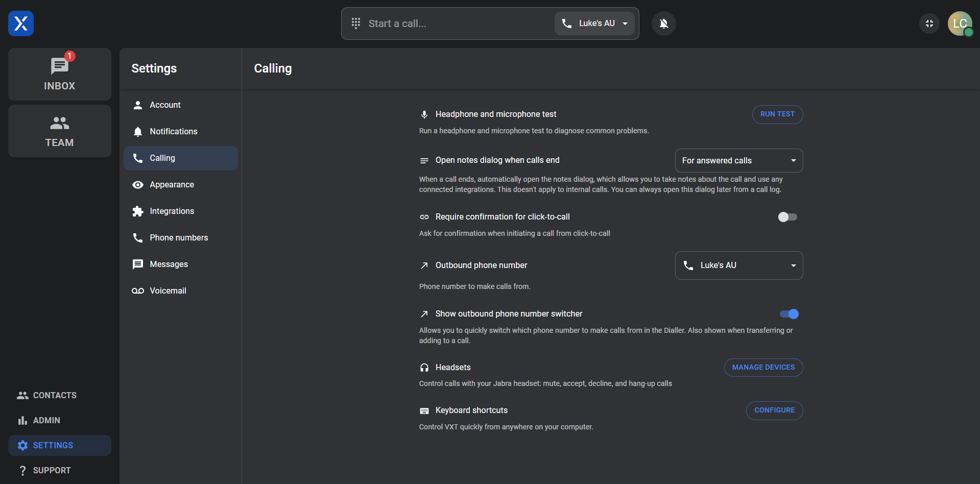
Task: Open the Voicemail settings section
Action: click(168, 291)
